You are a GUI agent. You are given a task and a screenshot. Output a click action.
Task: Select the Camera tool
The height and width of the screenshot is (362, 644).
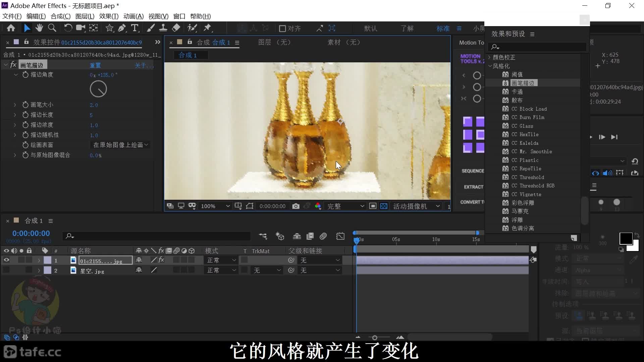point(80,28)
